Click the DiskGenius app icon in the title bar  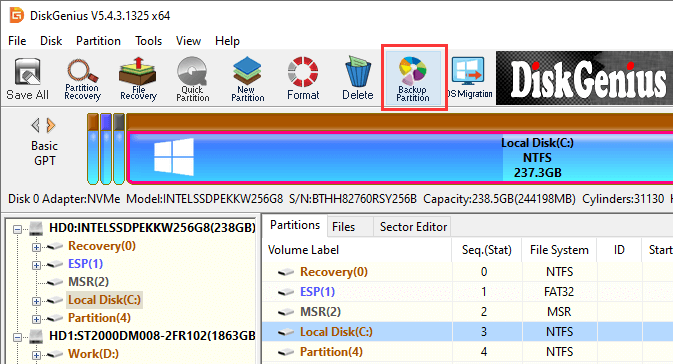pyautogui.click(x=17, y=15)
